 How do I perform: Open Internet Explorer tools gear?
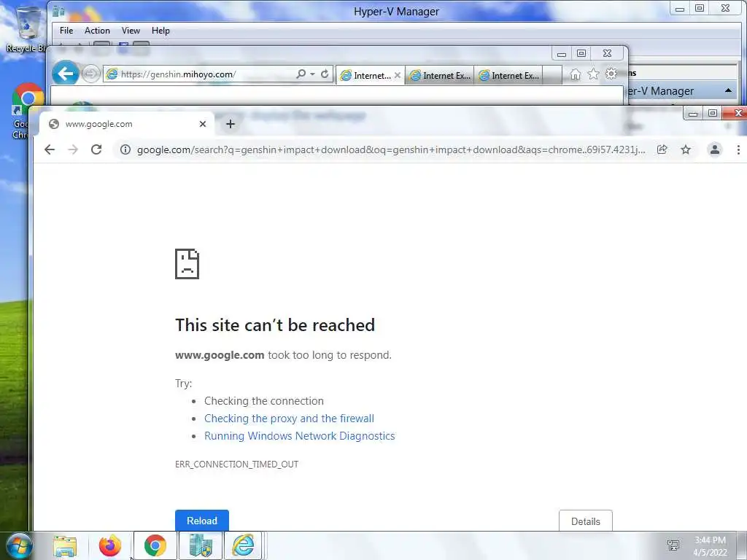tap(611, 74)
